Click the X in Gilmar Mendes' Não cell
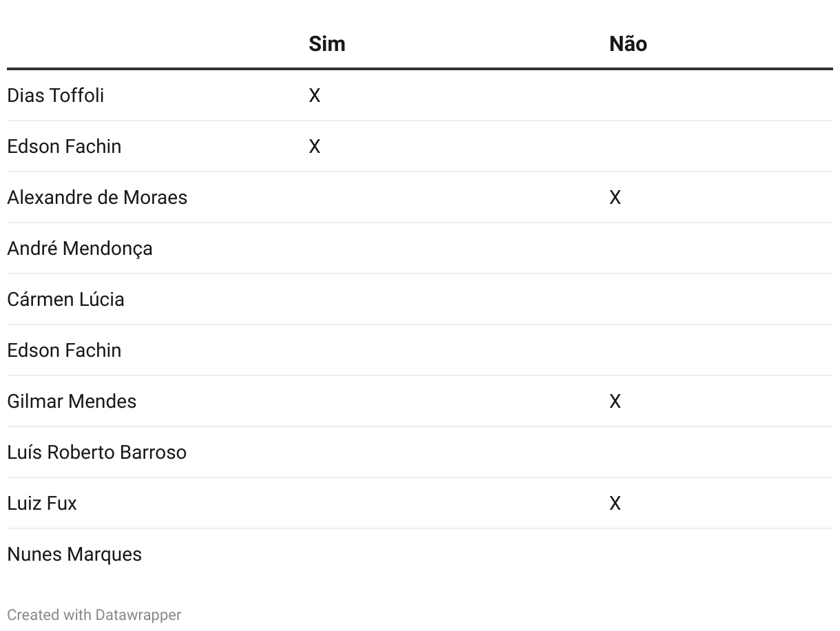Viewport: 840px width, 631px height. coord(616,402)
